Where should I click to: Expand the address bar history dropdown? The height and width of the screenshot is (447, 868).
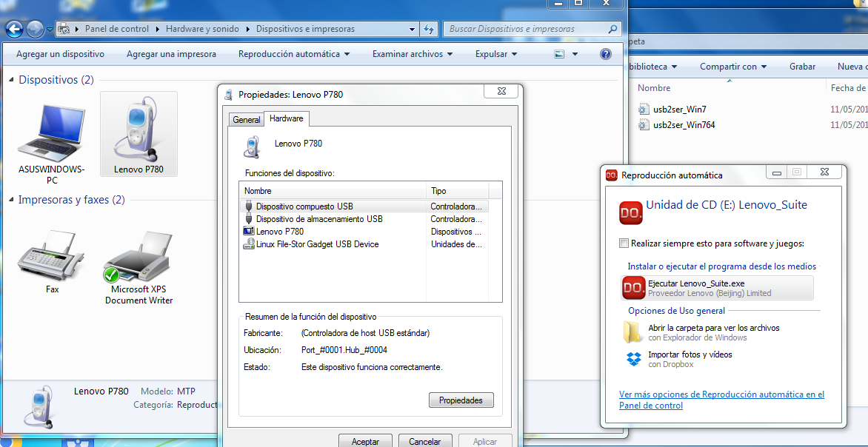(x=412, y=29)
